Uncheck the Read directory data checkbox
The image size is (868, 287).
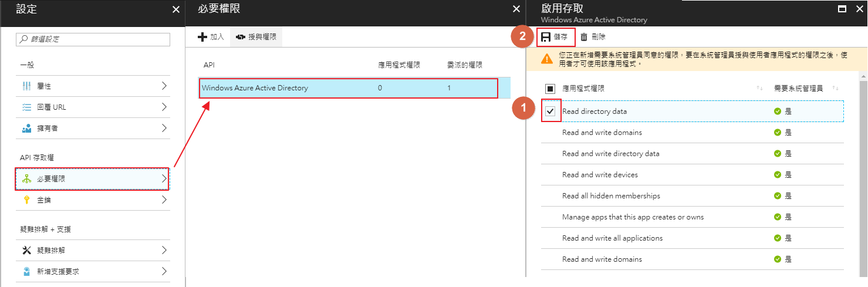(x=550, y=111)
